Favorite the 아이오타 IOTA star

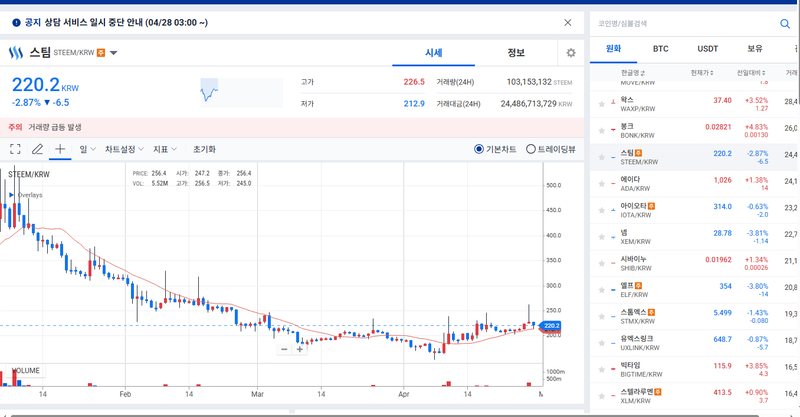pyautogui.click(x=602, y=210)
